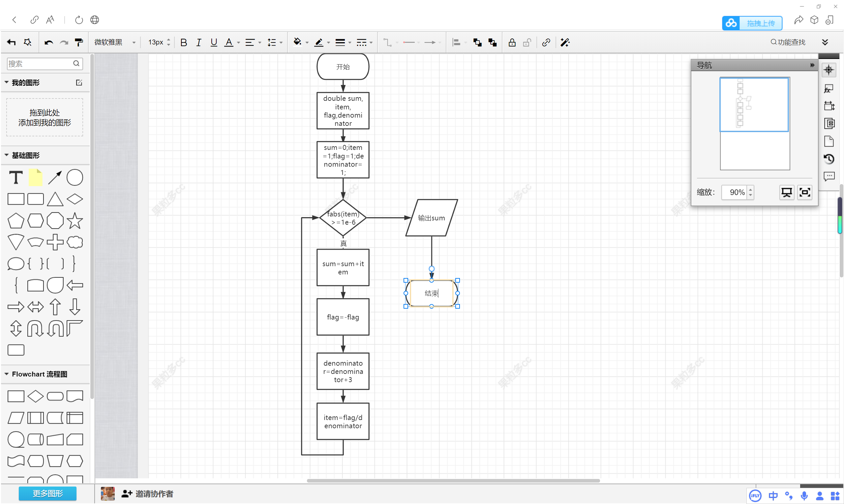This screenshot has height=504, width=844.
Task: Click the lock shape icon
Action: (512, 42)
